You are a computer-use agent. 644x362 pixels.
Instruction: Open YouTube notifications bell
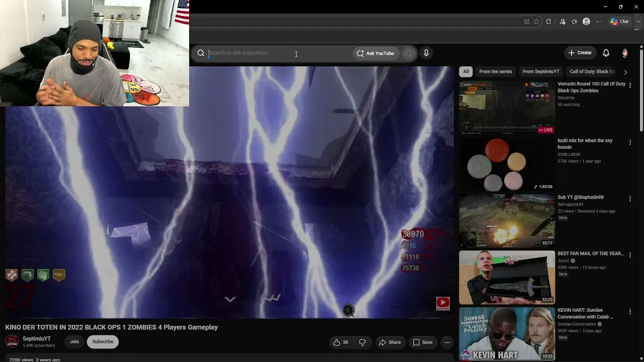click(606, 53)
